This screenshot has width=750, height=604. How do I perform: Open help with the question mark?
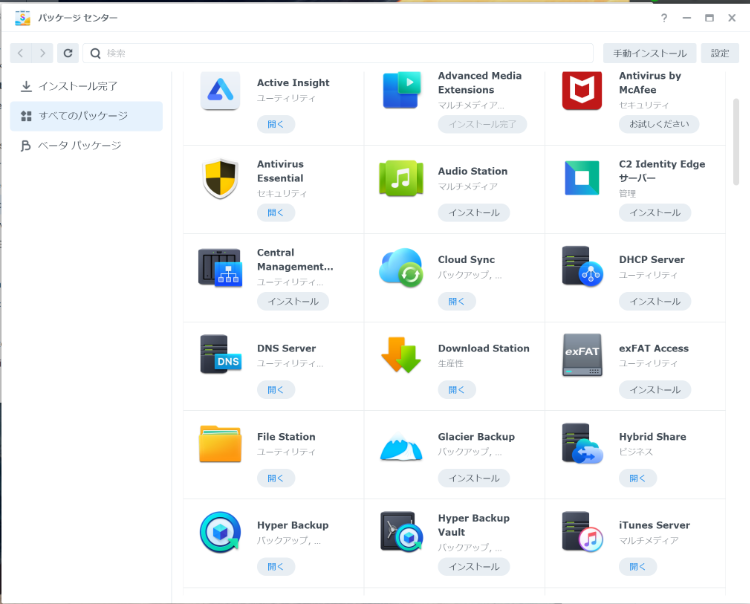664,18
